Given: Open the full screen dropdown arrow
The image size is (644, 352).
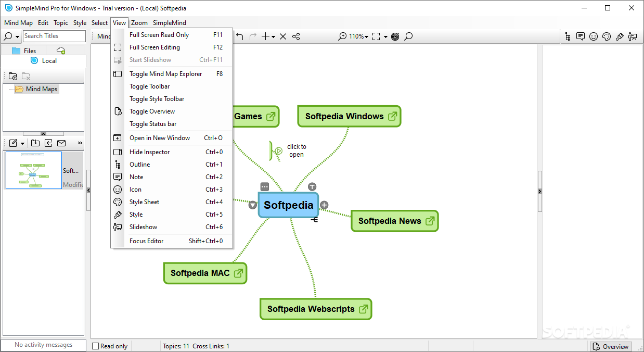Looking at the screenshot, I should point(385,37).
